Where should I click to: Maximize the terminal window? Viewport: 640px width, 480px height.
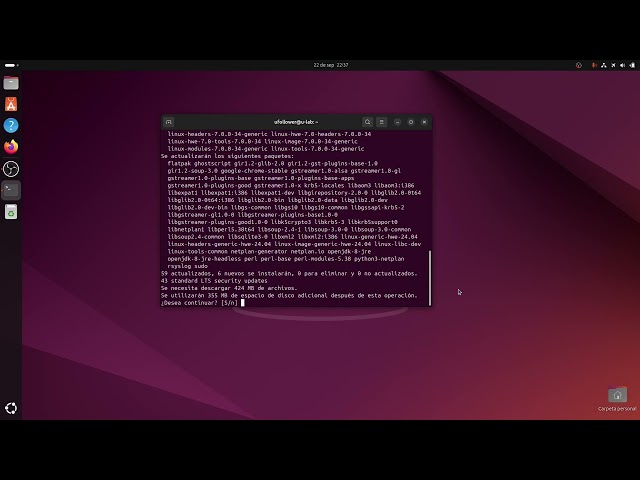tap(411, 122)
